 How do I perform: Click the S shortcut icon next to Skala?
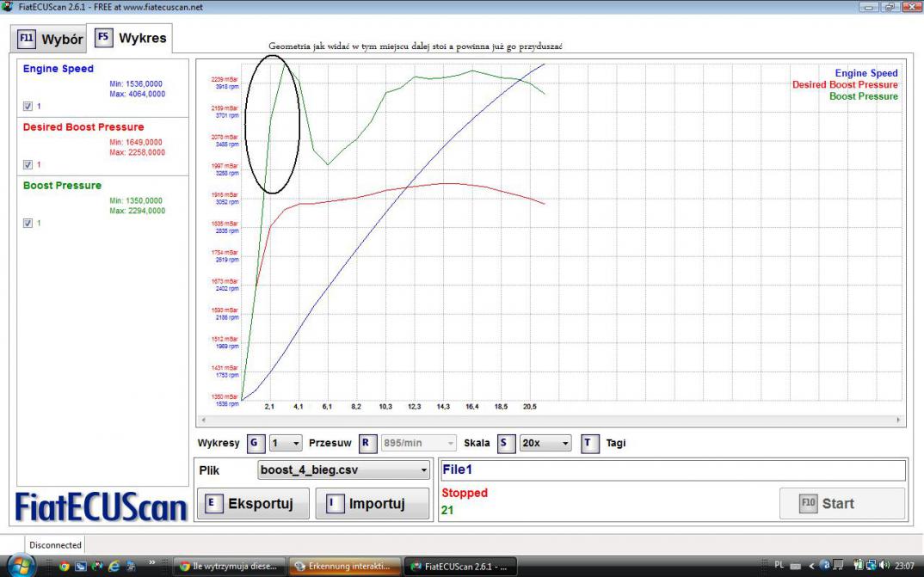(505, 444)
